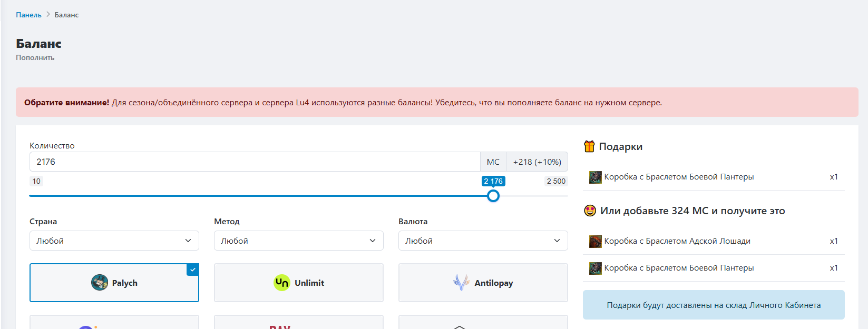Click the gift box icon beside Подарки
The width and height of the screenshot is (868, 329).
(589, 146)
